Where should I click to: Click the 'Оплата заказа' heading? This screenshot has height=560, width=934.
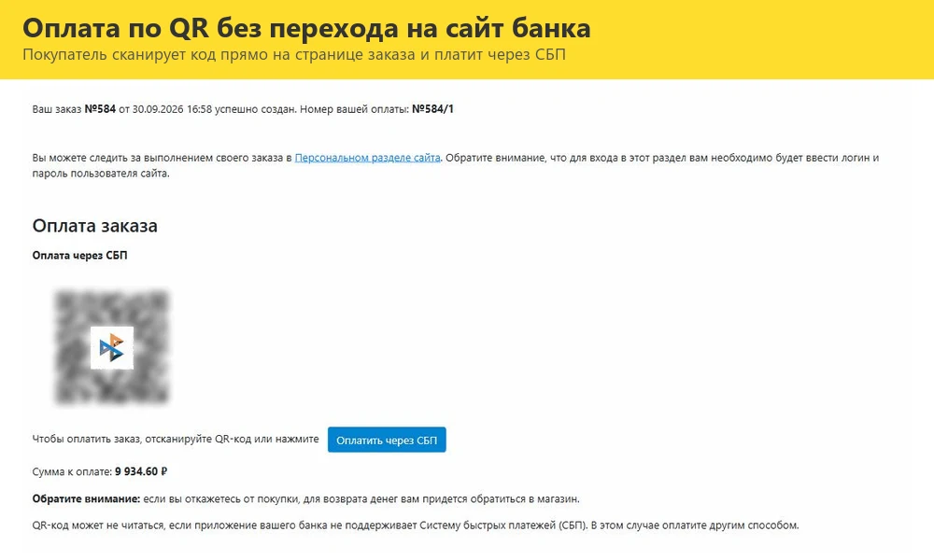click(x=94, y=226)
